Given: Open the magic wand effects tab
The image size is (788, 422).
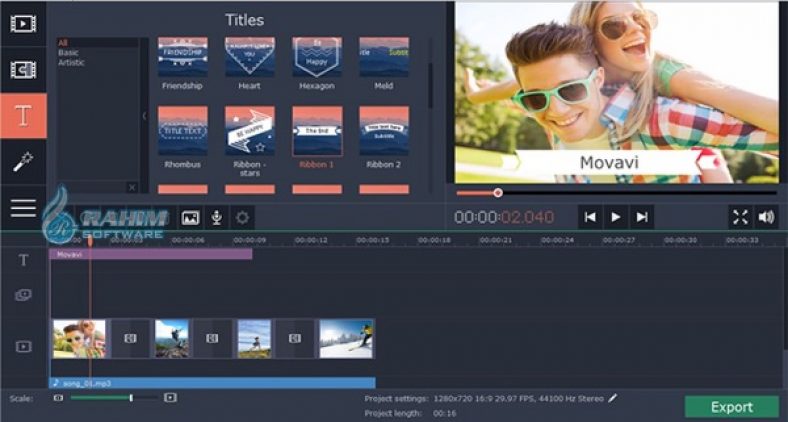Looking at the screenshot, I should (23, 162).
